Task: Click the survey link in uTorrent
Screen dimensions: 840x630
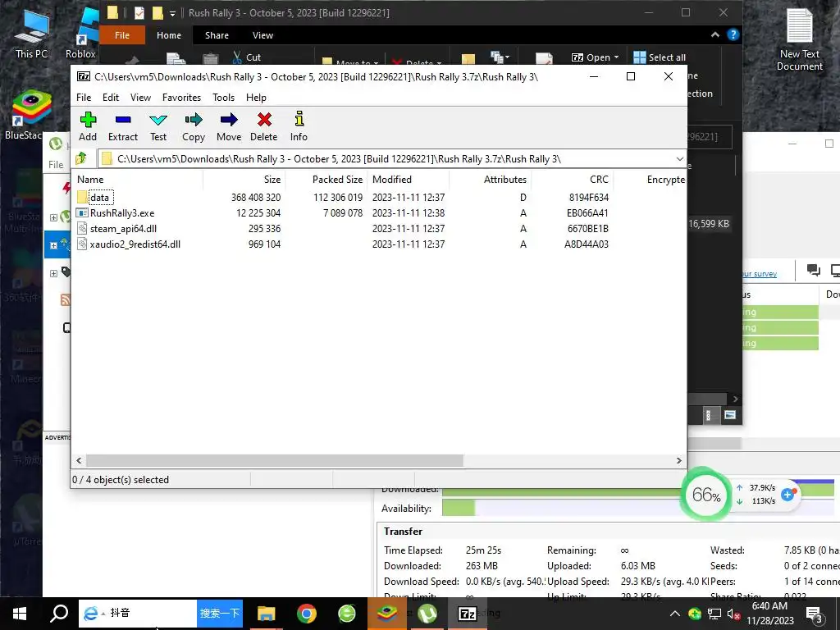Action: (x=759, y=274)
